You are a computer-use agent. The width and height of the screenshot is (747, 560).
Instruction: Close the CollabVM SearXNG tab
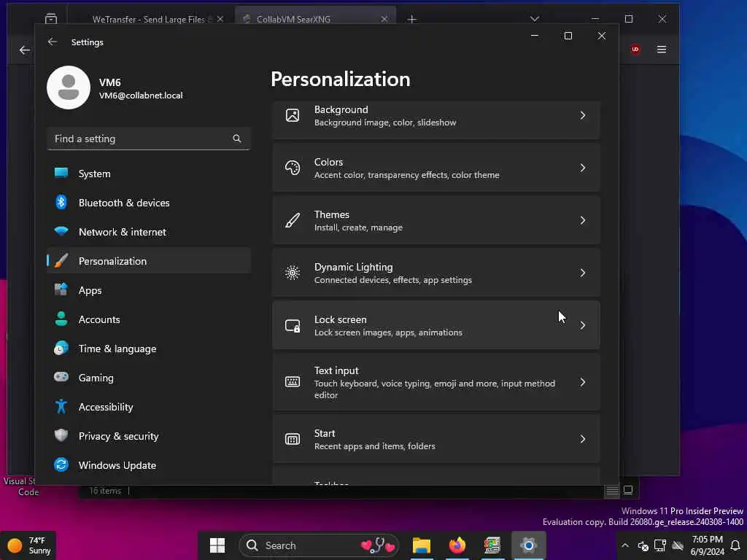[384, 19]
